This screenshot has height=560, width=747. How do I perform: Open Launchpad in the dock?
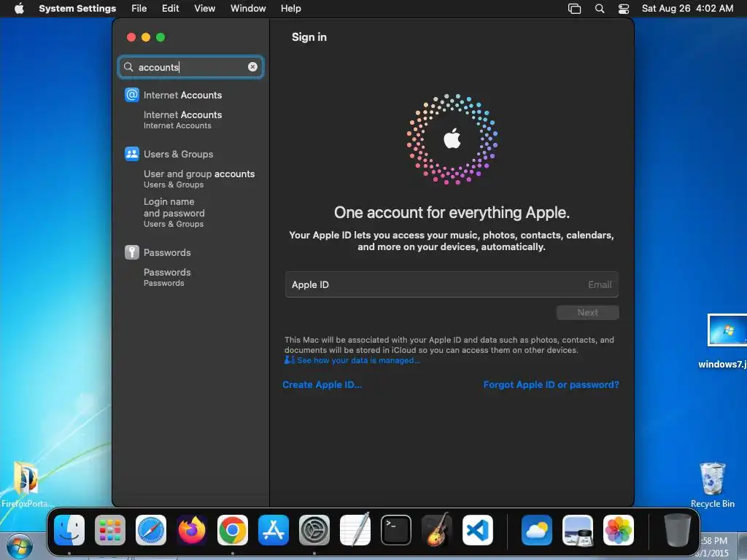coord(110,530)
